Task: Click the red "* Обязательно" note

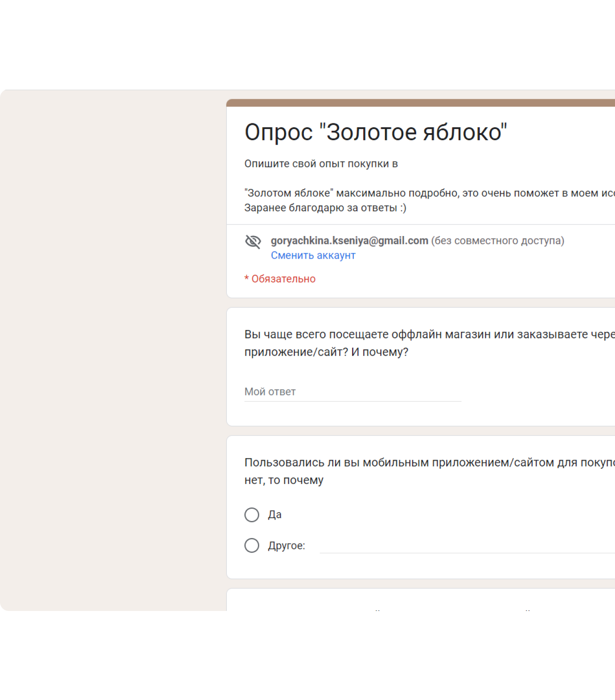Action: pyautogui.click(x=280, y=279)
